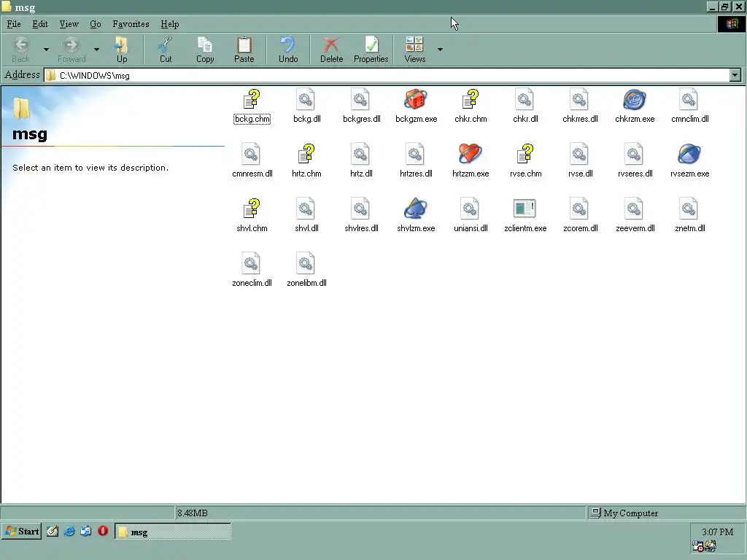Open the Forward history dropdown arrow

96,49
